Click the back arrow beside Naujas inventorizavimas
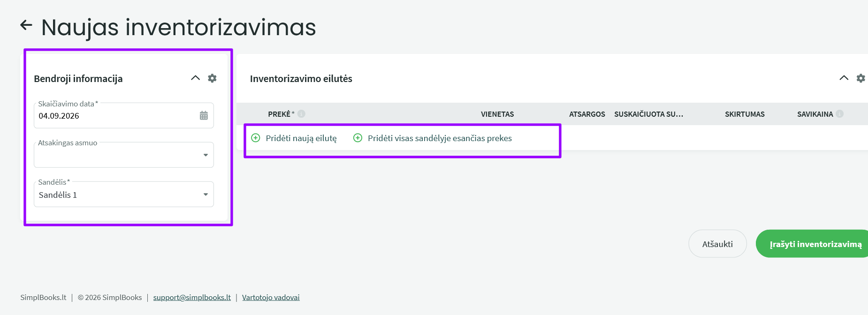 click(x=26, y=25)
